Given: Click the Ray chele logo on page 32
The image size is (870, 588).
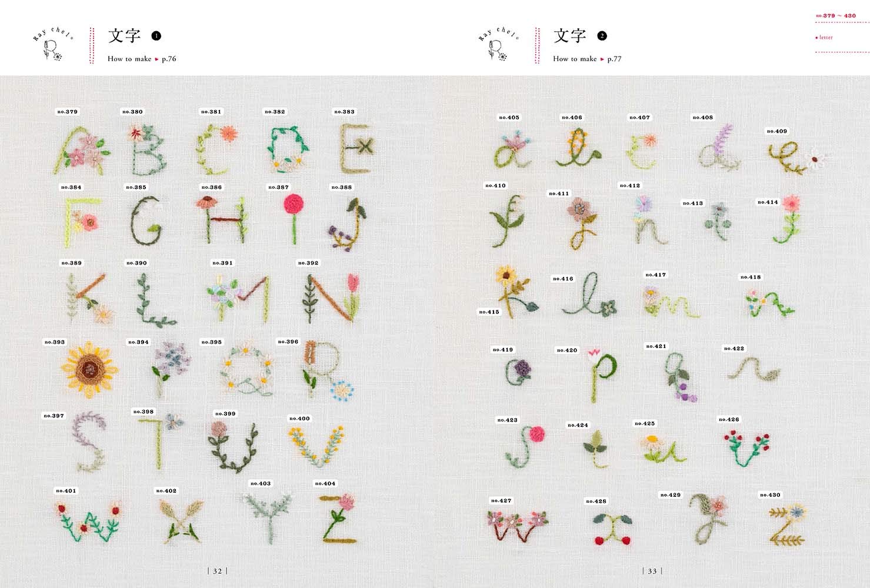Looking at the screenshot, I should tap(53, 44).
